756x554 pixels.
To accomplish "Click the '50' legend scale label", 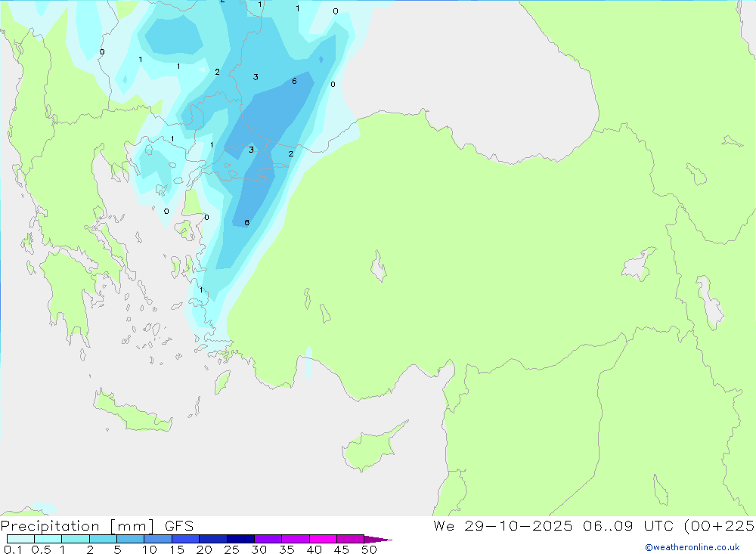I will [369, 549].
